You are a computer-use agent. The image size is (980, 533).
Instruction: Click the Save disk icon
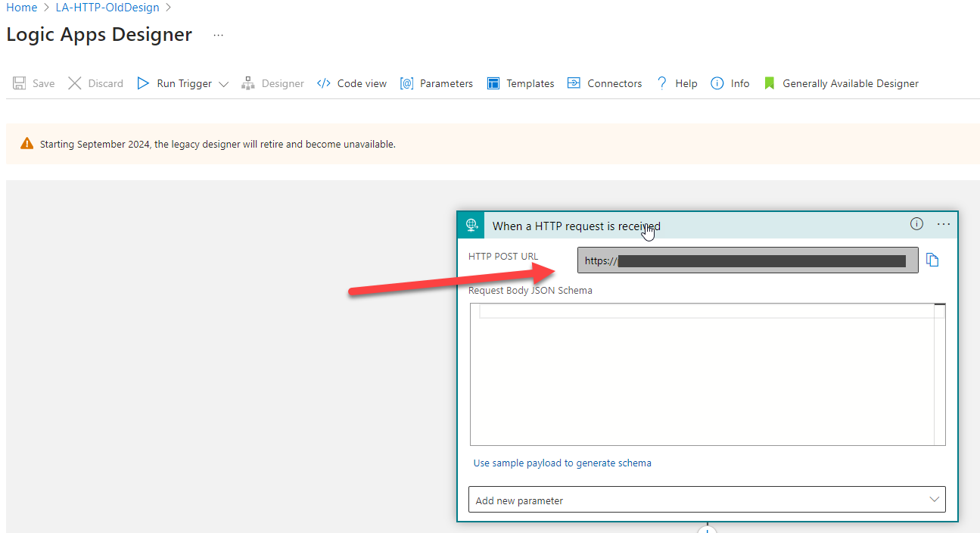[x=20, y=83]
